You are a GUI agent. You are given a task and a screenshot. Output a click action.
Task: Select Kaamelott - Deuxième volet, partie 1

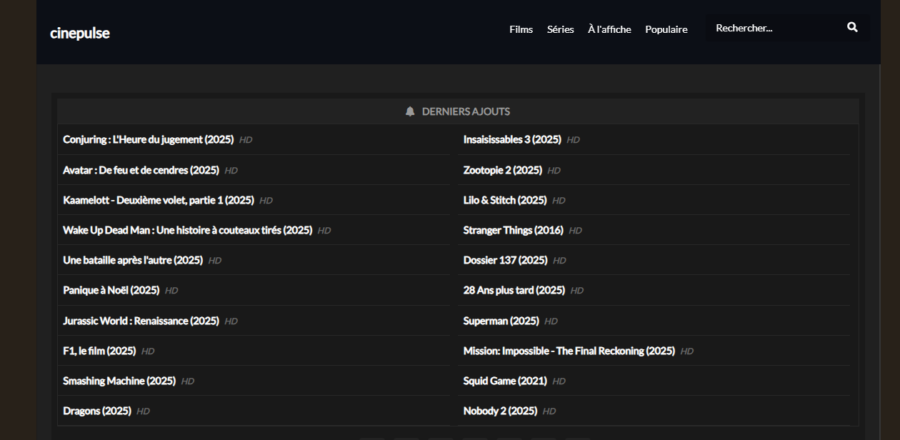click(x=158, y=200)
